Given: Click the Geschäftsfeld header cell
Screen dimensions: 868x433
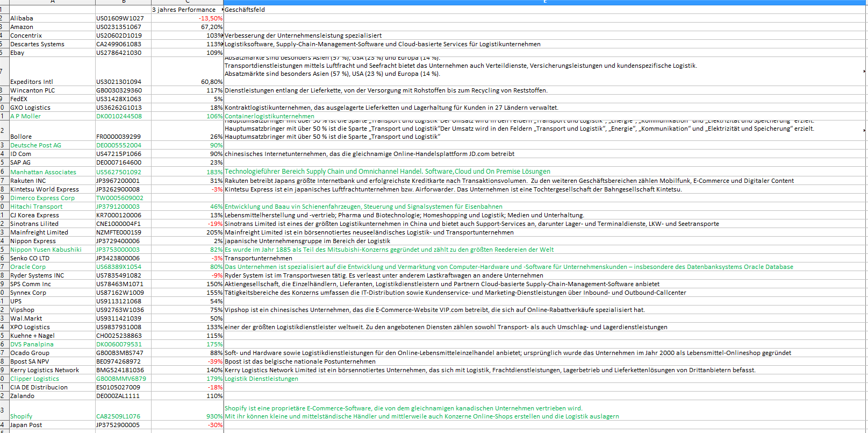Looking at the screenshot, I should point(545,10).
